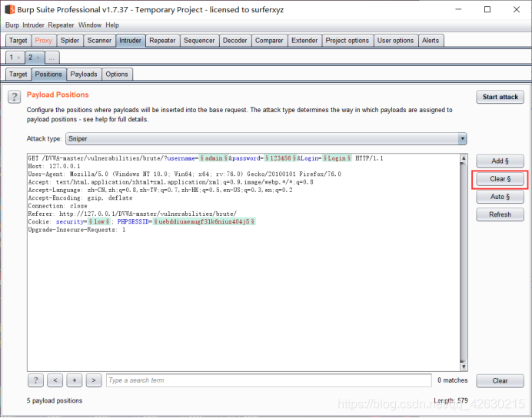Open the Comparer tab

(269, 41)
